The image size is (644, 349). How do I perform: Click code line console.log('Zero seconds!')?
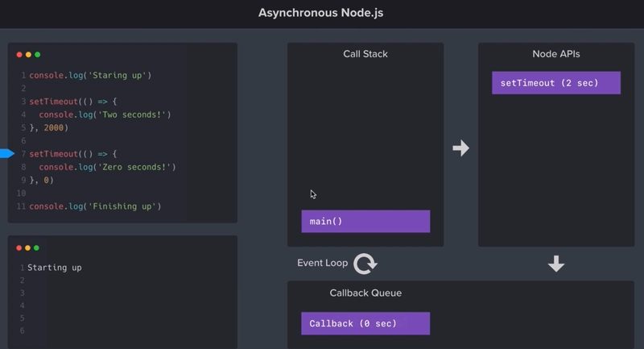pyautogui.click(x=107, y=168)
